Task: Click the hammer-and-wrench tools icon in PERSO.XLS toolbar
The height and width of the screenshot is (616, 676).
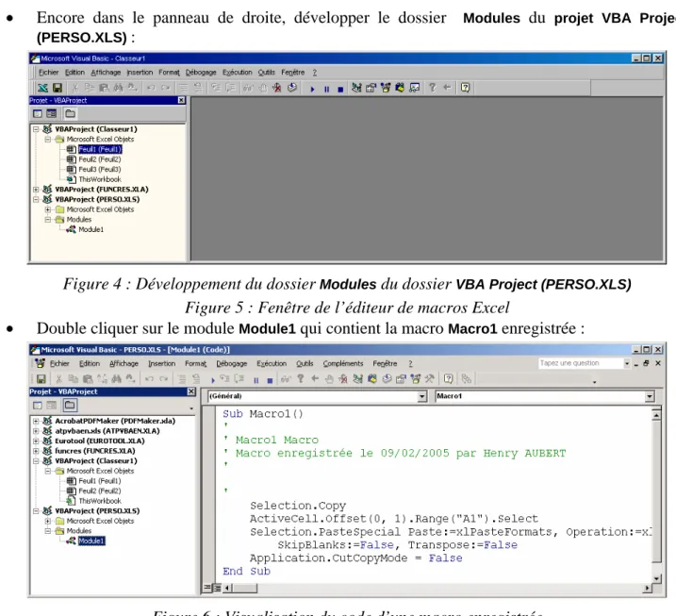Action: pyautogui.click(x=429, y=378)
